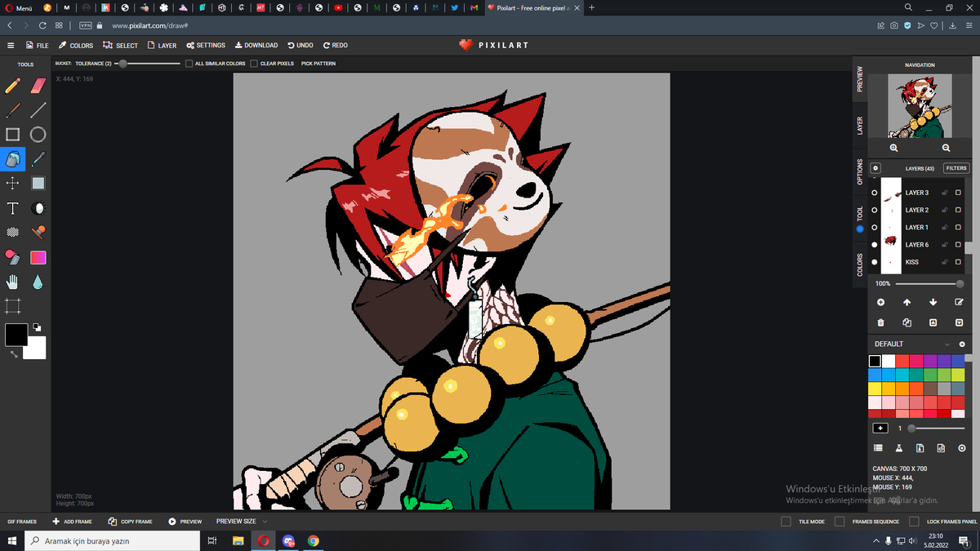
Task: Switch to the Preview side tab
Action: click(860, 79)
